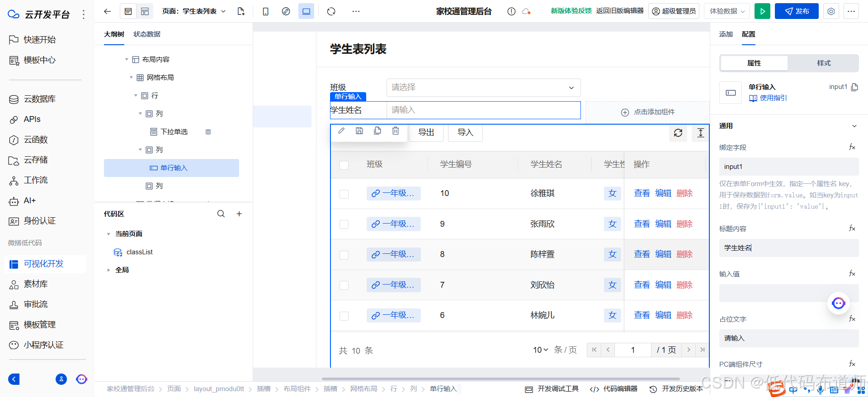Collapse the 网格布局 tree node
The image size is (868, 397).
tap(132, 78)
